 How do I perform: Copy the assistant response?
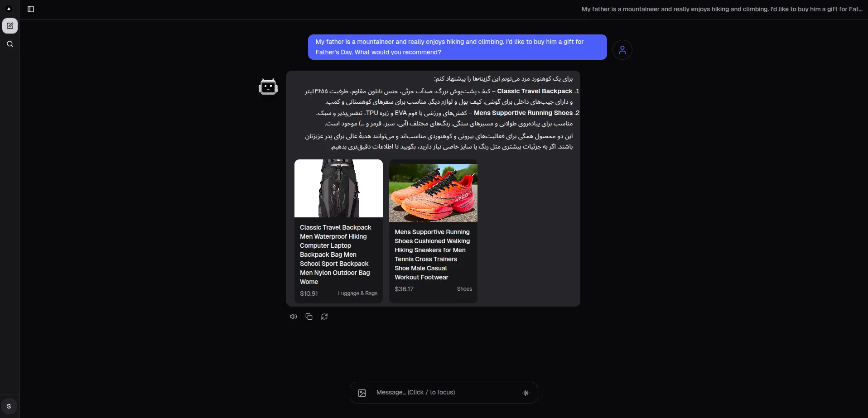tap(309, 317)
